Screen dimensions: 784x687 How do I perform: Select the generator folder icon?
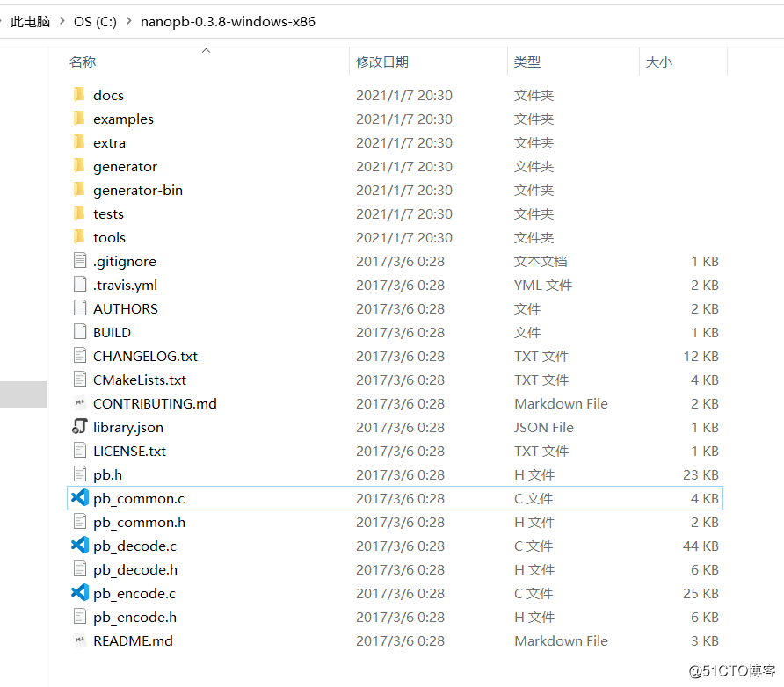(x=79, y=166)
